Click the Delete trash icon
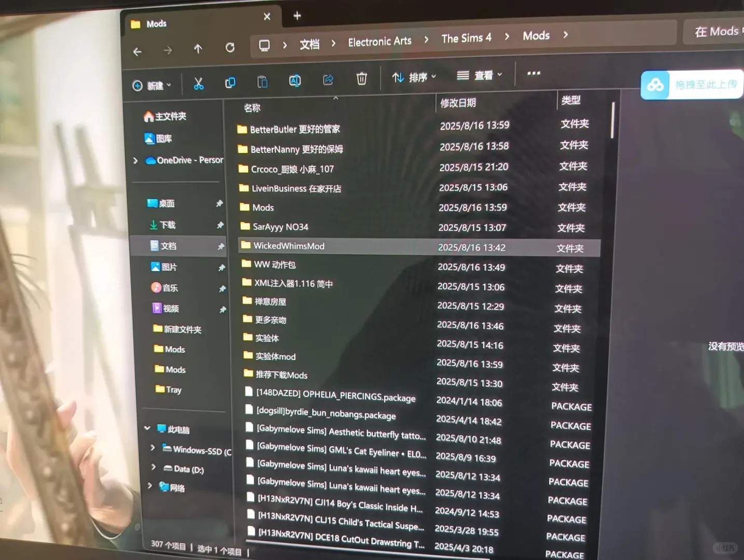 click(361, 78)
